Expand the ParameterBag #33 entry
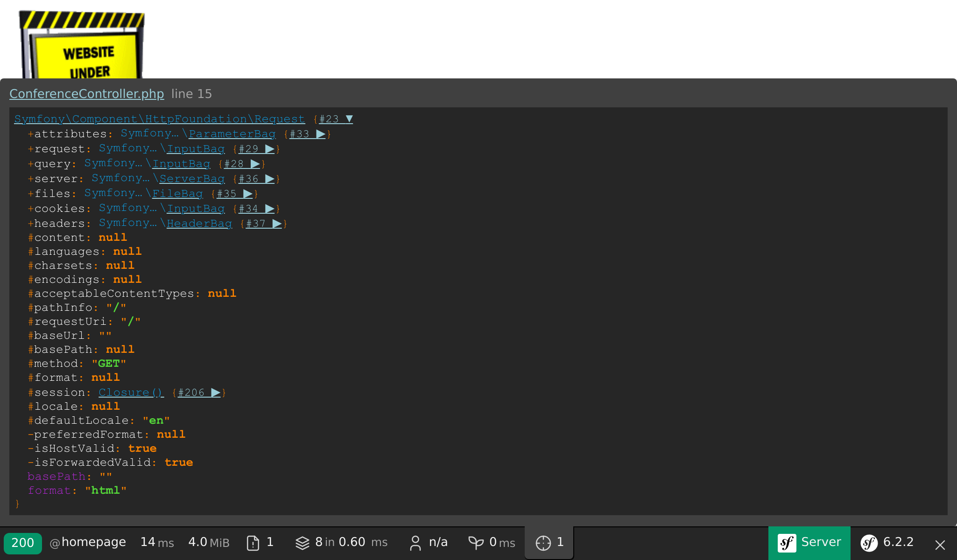Image resolution: width=957 pixels, height=560 pixels. 321,133
